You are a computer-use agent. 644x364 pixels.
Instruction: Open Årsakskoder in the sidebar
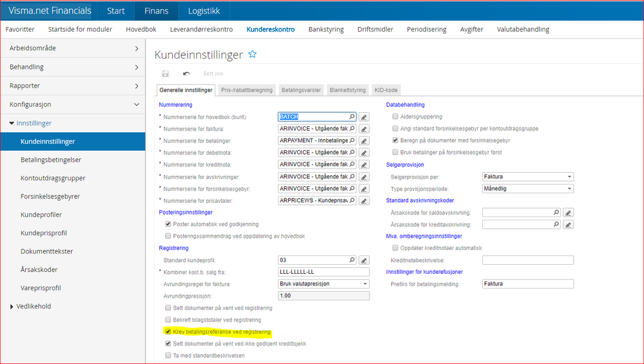(39, 269)
